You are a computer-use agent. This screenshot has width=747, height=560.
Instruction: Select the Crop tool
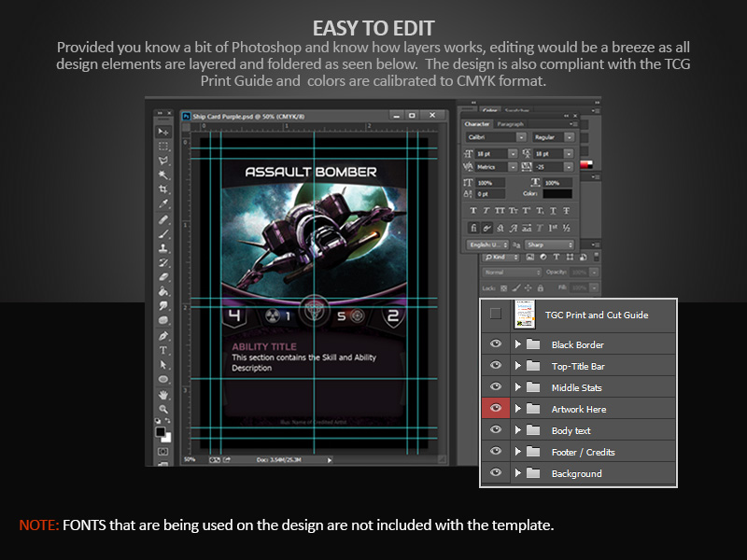[163, 189]
